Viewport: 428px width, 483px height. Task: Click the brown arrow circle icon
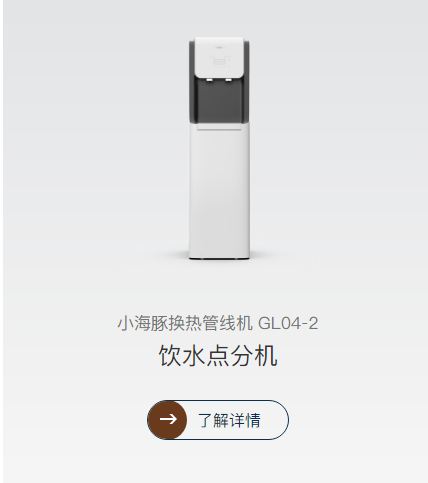coord(168,419)
